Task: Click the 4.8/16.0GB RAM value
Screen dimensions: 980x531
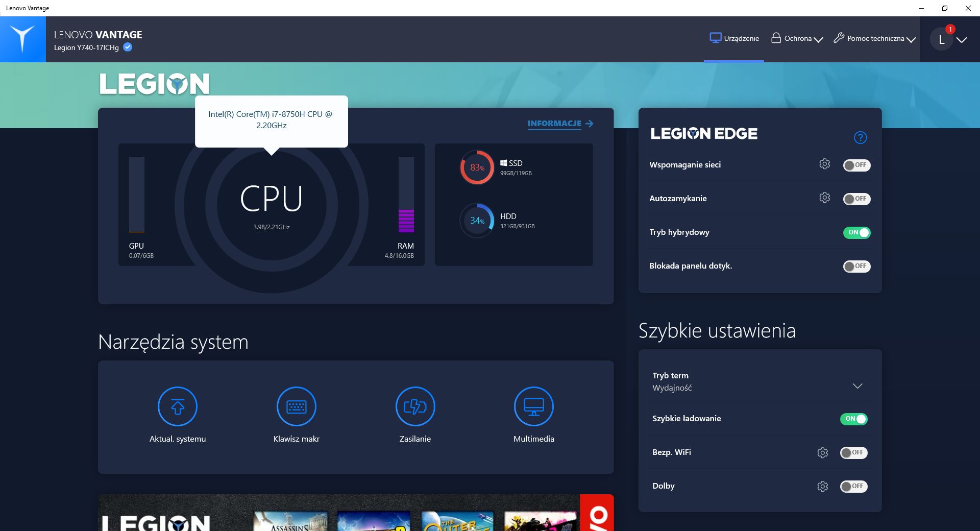Action: click(399, 256)
